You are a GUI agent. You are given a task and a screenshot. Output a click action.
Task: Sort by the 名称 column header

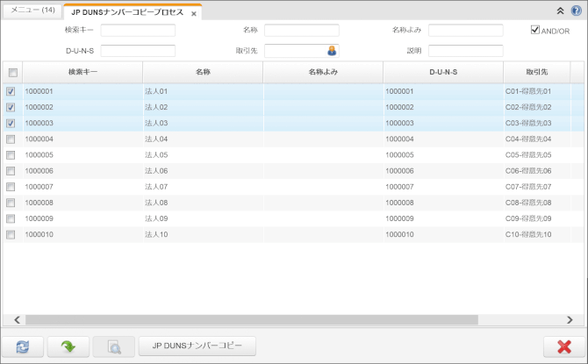tap(203, 72)
